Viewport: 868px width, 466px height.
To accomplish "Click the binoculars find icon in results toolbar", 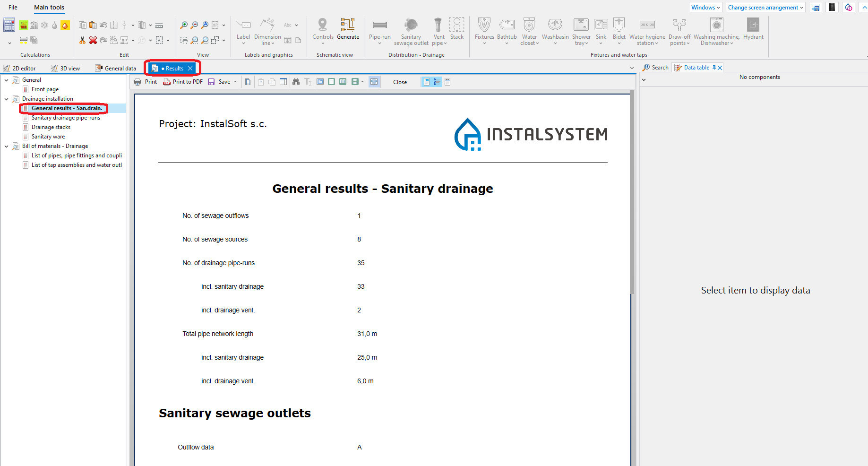I will [296, 82].
